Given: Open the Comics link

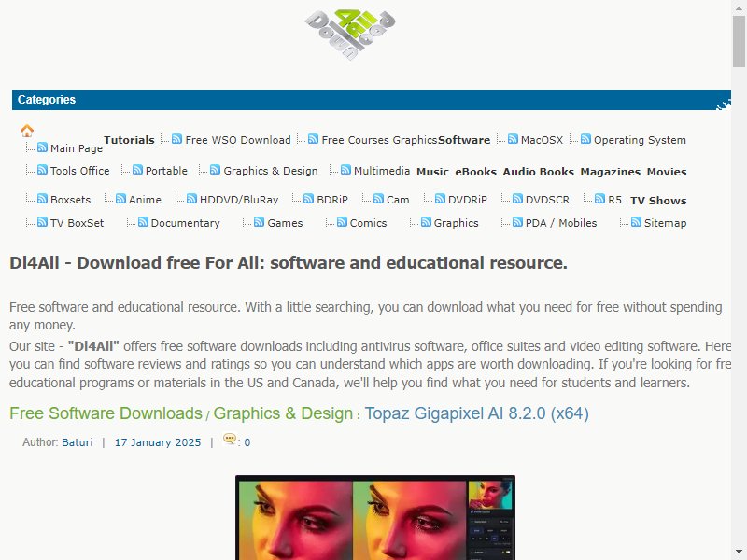Looking at the screenshot, I should [x=368, y=223].
